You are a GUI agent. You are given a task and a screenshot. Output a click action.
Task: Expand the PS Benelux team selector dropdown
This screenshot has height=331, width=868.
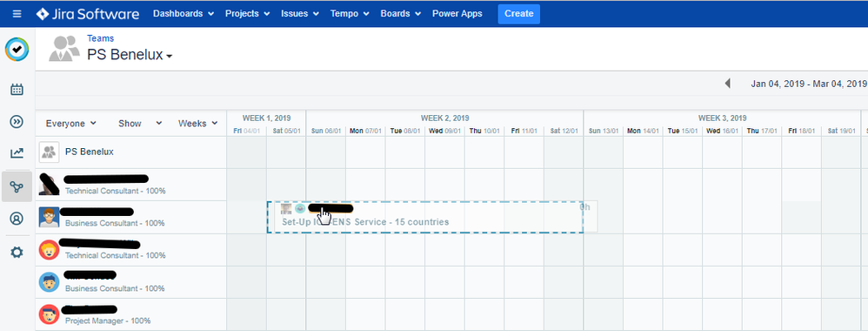130,55
